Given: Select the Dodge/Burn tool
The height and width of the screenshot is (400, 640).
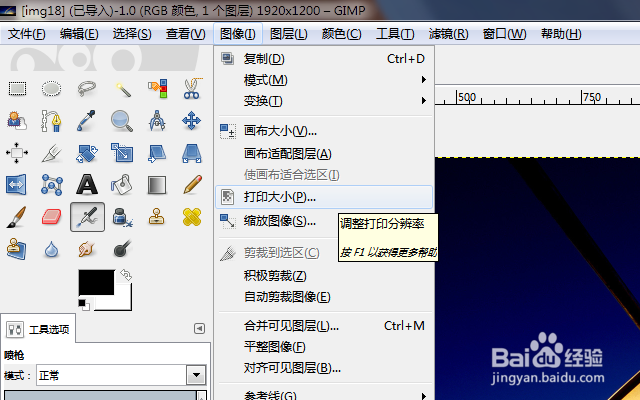Looking at the screenshot, I should [122, 249].
